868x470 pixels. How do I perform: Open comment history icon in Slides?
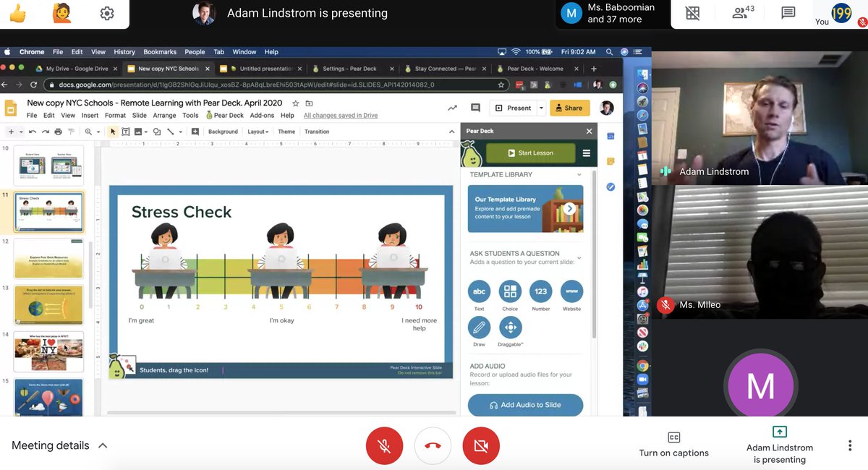(475, 108)
